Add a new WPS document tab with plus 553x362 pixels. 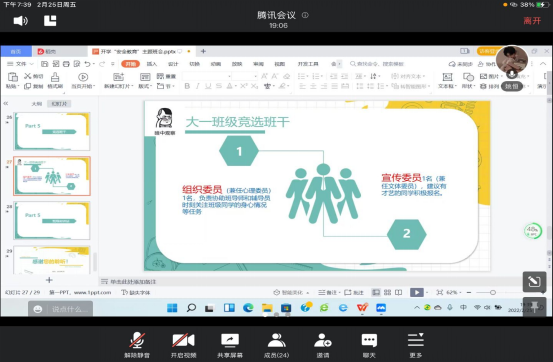(203, 52)
